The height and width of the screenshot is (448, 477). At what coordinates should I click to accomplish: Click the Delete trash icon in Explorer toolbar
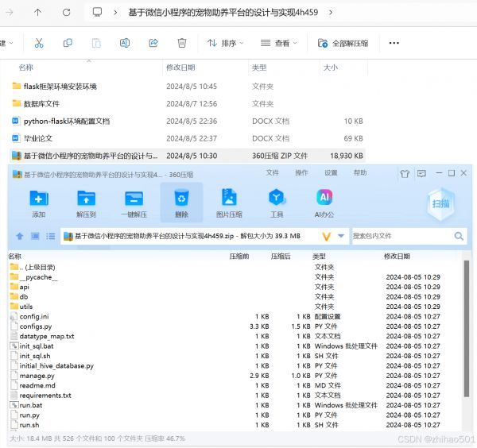tap(182, 43)
